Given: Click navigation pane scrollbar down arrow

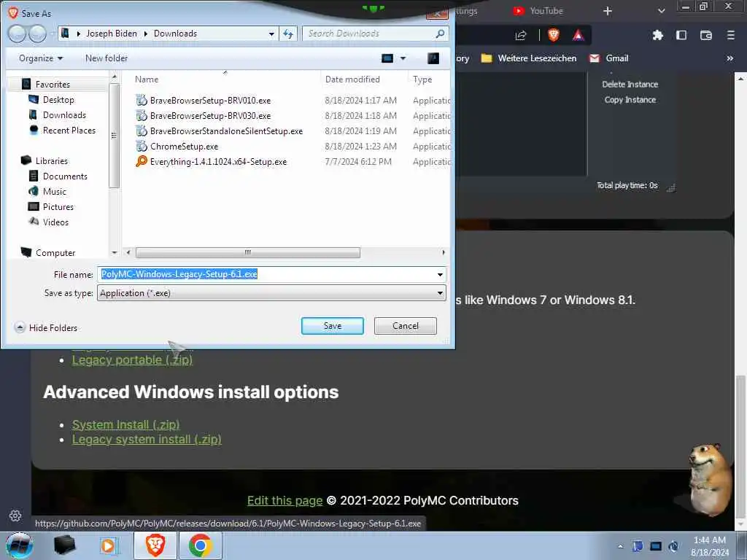Looking at the screenshot, I should tap(115, 253).
